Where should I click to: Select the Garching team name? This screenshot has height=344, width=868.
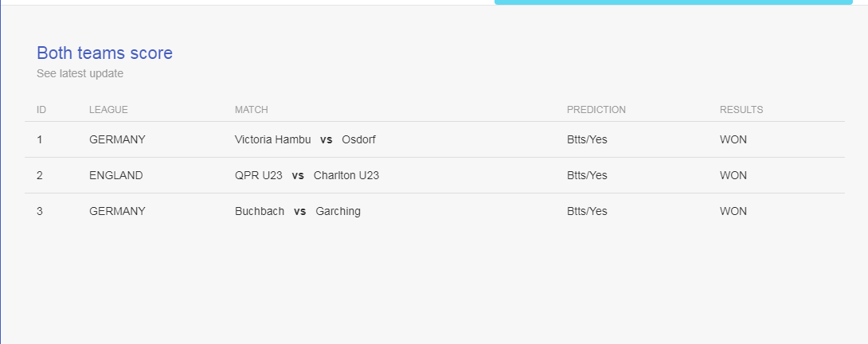(338, 212)
